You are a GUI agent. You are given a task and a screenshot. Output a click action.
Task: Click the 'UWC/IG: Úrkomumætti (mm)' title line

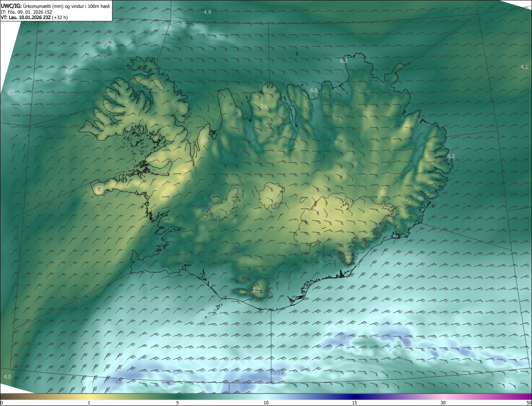(55, 5)
